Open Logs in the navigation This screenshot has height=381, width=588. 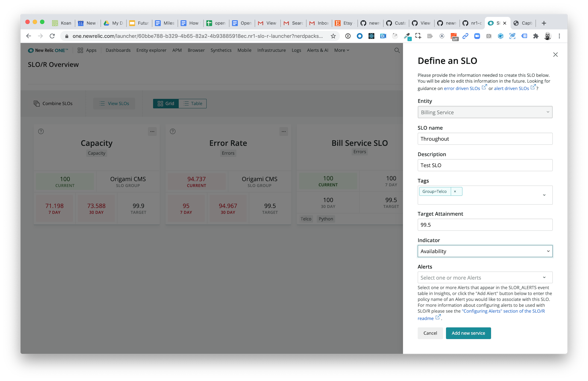[296, 50]
